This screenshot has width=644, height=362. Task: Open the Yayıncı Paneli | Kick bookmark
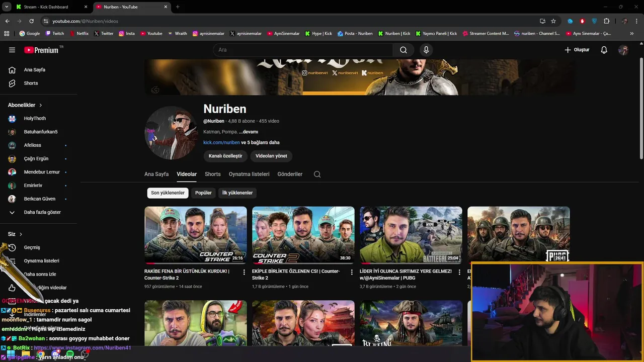pos(436,34)
